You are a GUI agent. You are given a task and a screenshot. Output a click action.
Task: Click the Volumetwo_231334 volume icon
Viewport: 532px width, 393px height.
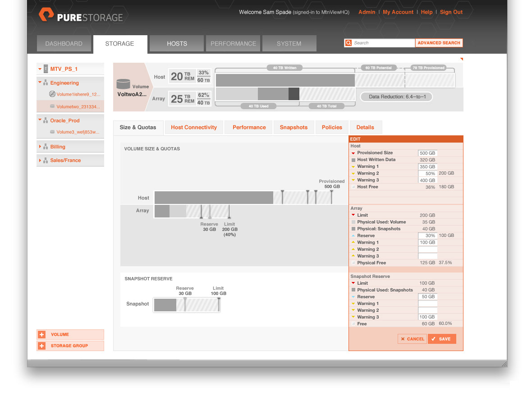[x=52, y=106]
